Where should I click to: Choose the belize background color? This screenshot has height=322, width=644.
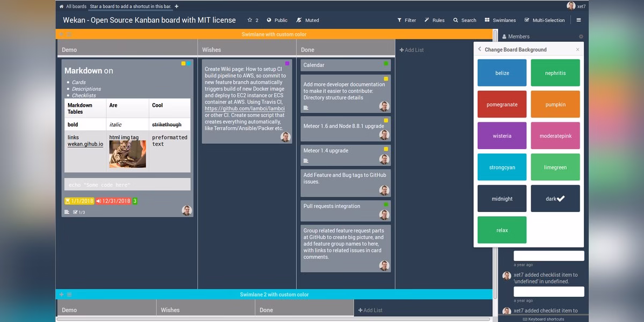[x=502, y=73]
